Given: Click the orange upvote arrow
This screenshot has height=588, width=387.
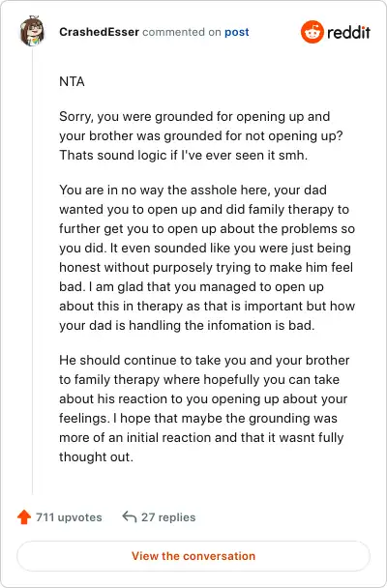Looking at the screenshot, I should 24,516.
